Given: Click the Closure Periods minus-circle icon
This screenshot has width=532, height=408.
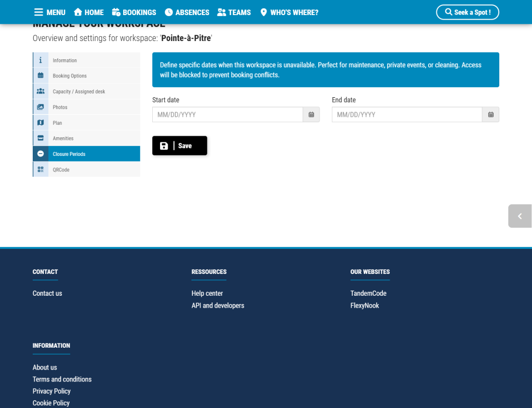Looking at the screenshot, I should coord(41,153).
